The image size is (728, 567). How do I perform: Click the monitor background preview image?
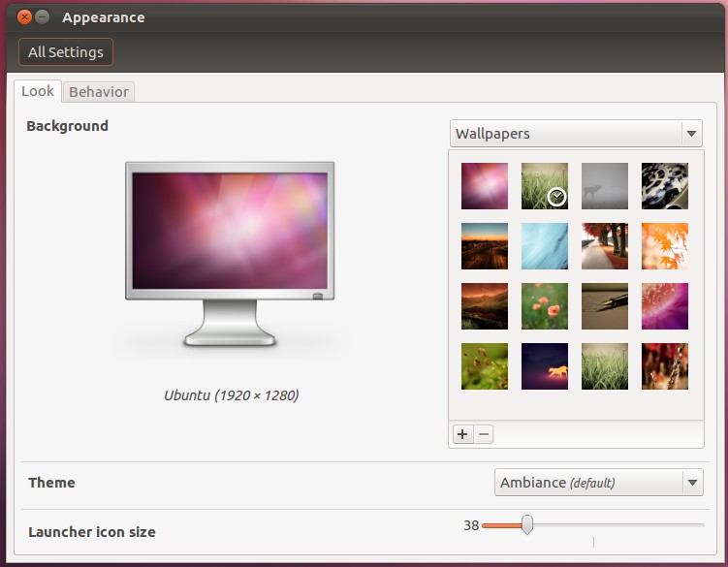click(x=230, y=231)
